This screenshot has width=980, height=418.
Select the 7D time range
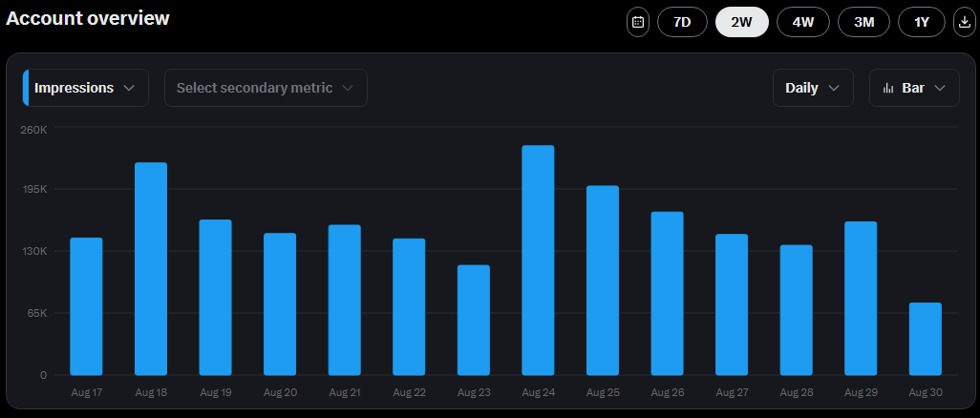click(x=683, y=23)
